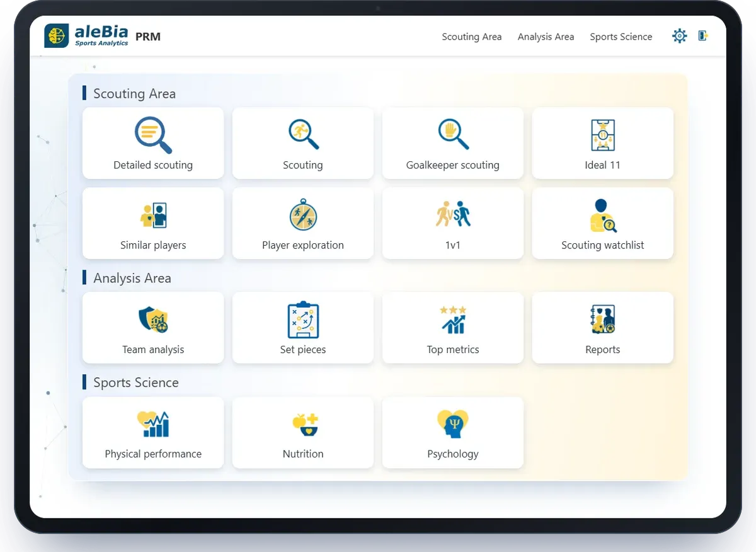The height and width of the screenshot is (552, 756).
Task: Open settings with the gear icon
Action: tap(679, 36)
